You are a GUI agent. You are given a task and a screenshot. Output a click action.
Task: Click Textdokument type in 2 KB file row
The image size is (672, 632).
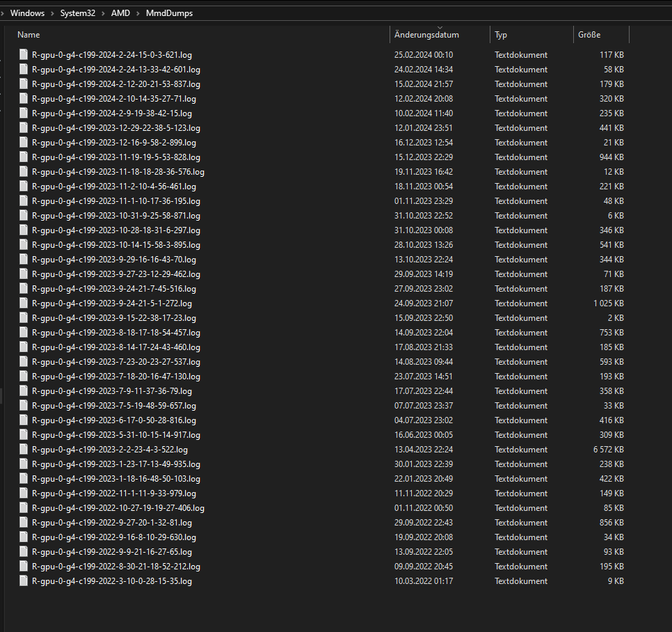click(521, 317)
